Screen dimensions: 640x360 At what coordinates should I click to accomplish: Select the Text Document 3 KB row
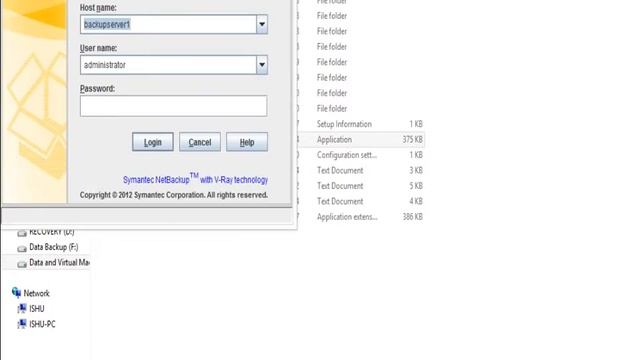pyautogui.click(x=361, y=170)
